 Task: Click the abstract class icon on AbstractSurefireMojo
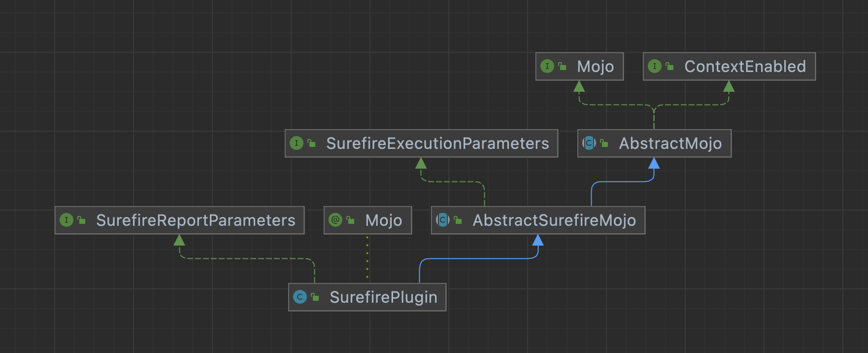442,220
